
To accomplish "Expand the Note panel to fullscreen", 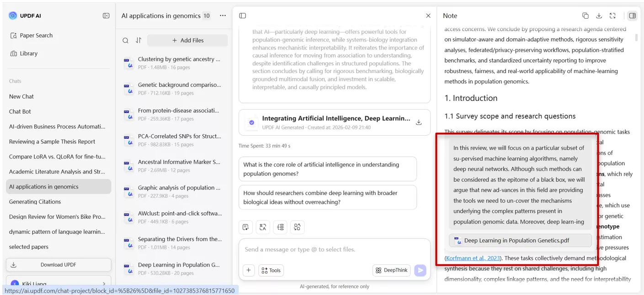I will (612, 16).
